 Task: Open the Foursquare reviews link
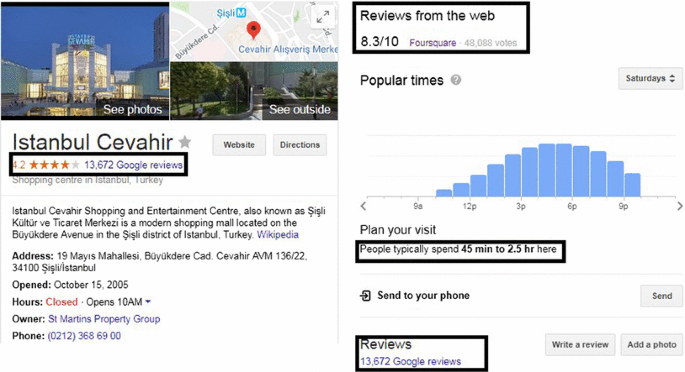tap(432, 43)
